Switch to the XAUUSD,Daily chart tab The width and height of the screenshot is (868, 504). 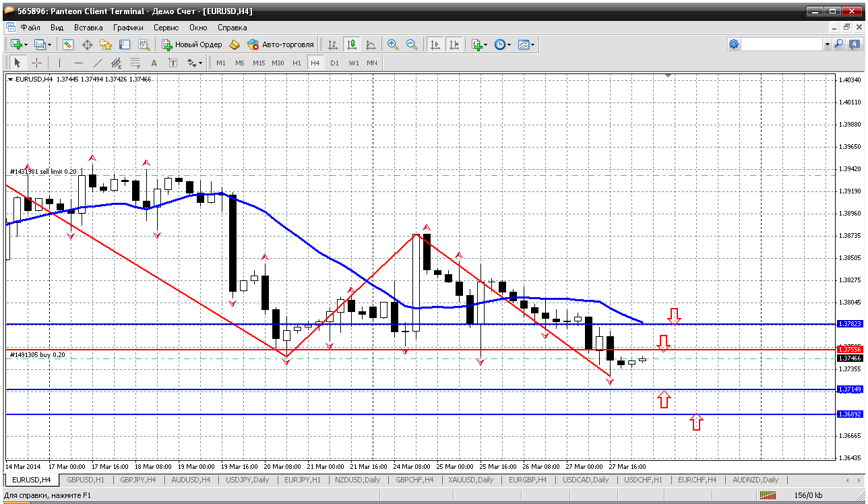[x=472, y=480]
